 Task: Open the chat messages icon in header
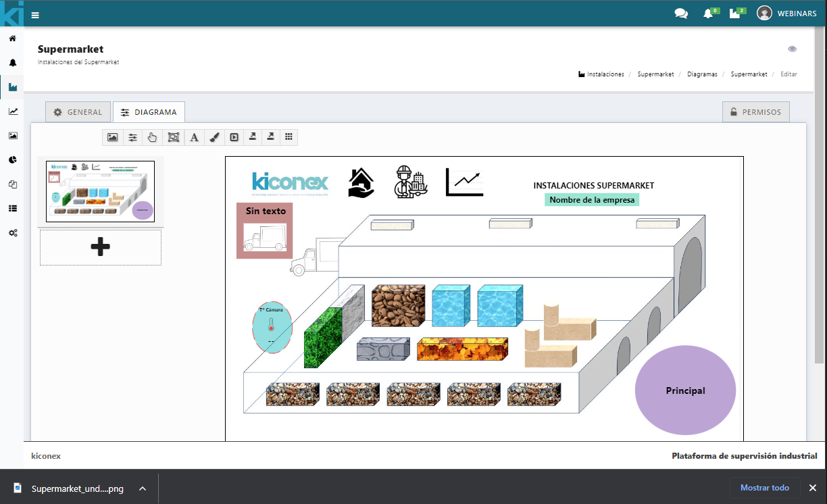tap(681, 14)
